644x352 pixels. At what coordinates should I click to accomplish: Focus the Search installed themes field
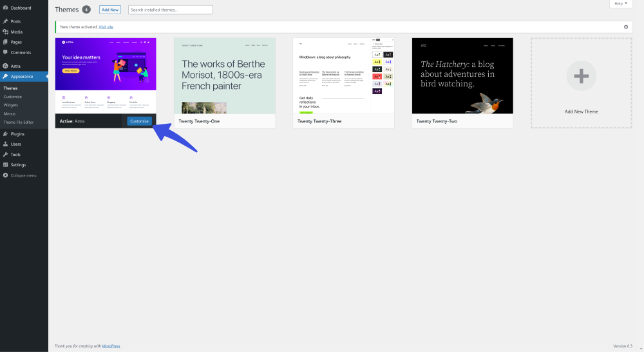[x=171, y=10]
